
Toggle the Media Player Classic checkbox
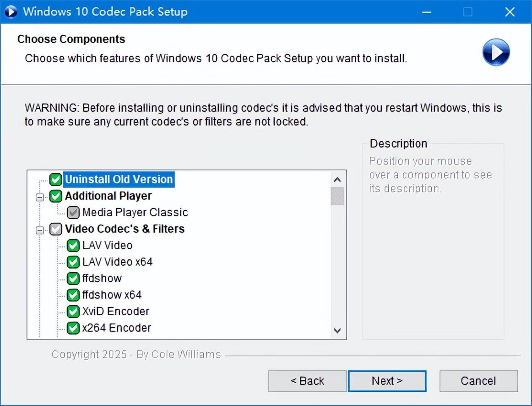(73, 213)
